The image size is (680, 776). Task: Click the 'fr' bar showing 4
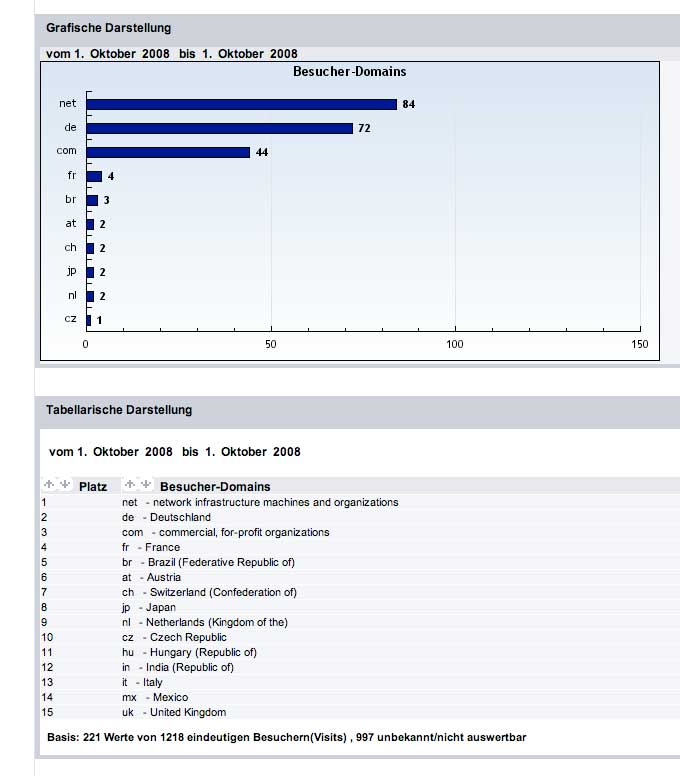(94, 176)
